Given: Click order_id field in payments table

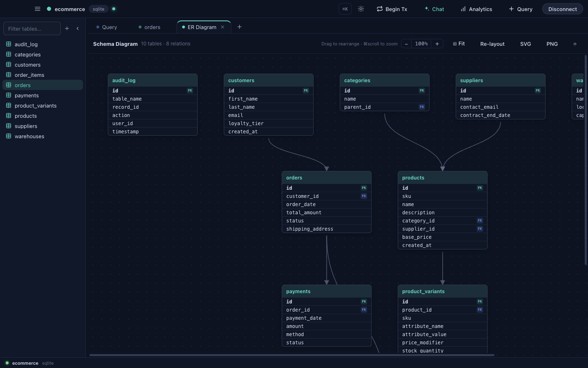Looking at the screenshot, I should 327,310.
